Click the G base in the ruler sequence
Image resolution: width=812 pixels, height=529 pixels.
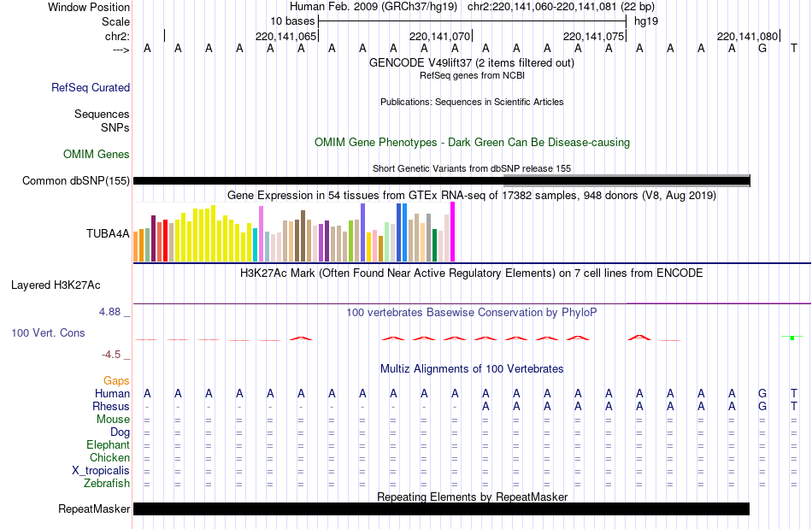(x=762, y=49)
